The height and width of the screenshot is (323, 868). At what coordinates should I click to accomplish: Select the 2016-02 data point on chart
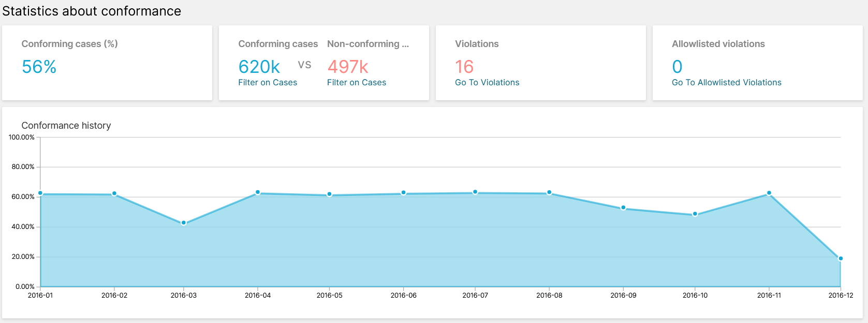click(114, 194)
